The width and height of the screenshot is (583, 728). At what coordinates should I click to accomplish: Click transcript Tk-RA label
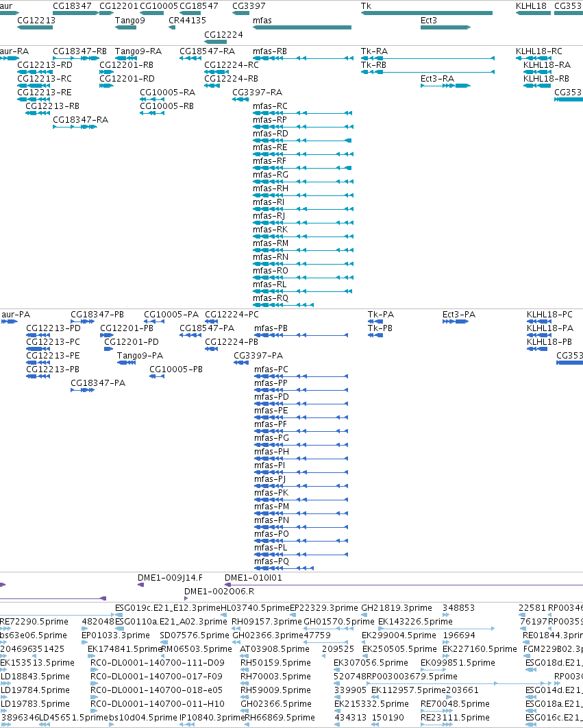374,51
